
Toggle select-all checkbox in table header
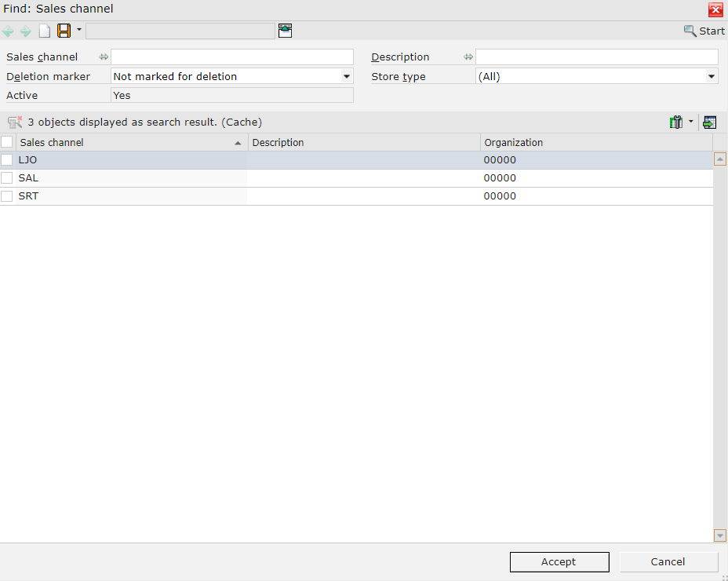coord(7,142)
